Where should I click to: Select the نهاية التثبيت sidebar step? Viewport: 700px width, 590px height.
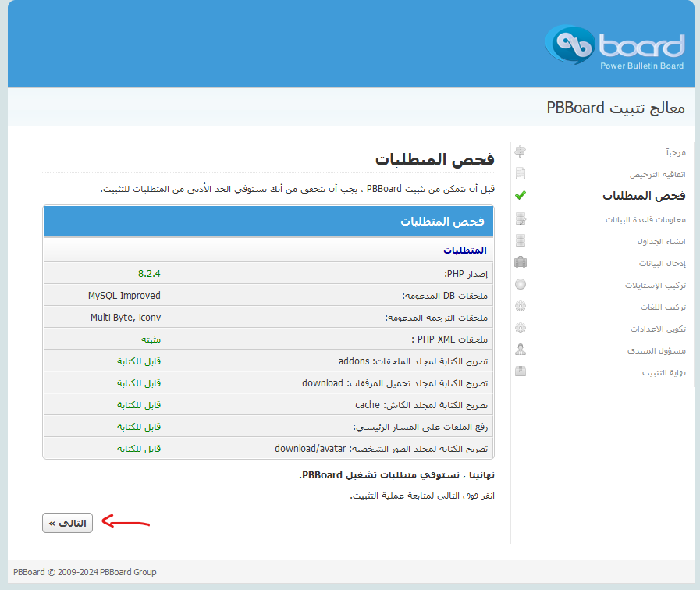tap(664, 373)
